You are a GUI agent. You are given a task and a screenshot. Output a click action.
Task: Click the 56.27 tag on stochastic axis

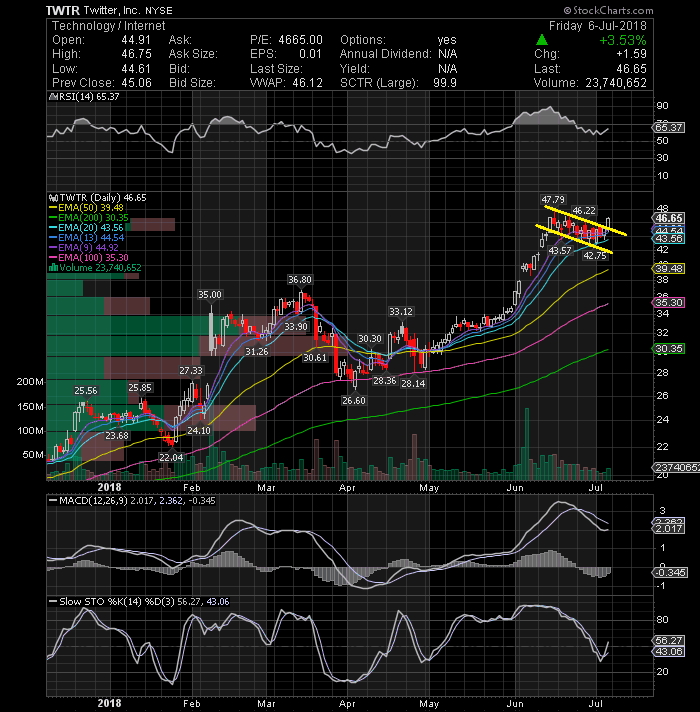pyautogui.click(x=669, y=641)
